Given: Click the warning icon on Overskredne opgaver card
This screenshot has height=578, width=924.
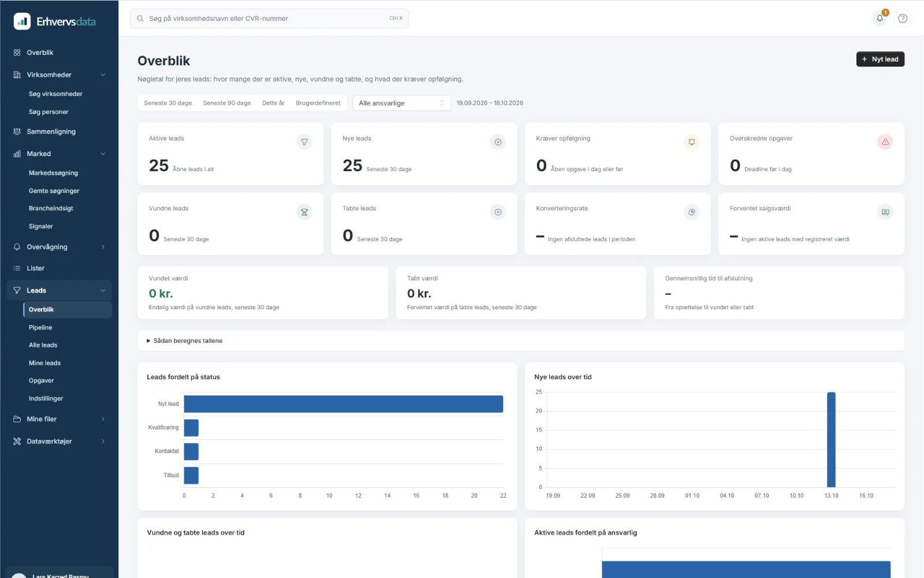Looking at the screenshot, I should [885, 142].
